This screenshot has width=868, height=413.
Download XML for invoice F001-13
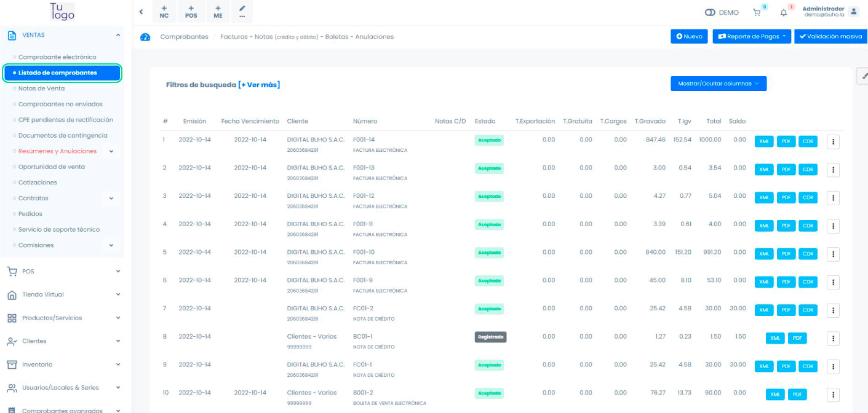(764, 169)
